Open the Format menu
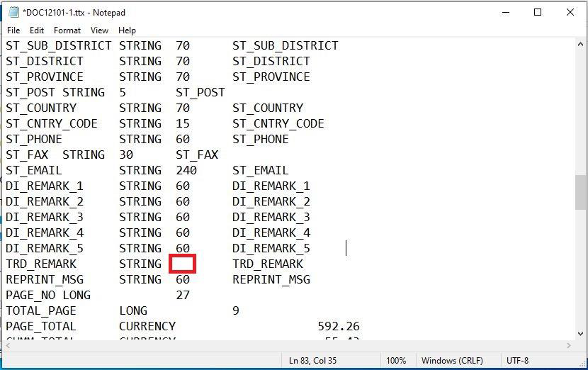Image resolution: width=588 pixels, height=370 pixels. tap(67, 30)
